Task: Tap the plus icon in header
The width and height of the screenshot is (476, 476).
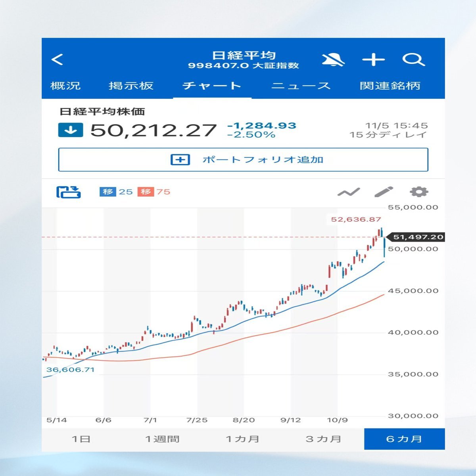Action: coord(373,60)
